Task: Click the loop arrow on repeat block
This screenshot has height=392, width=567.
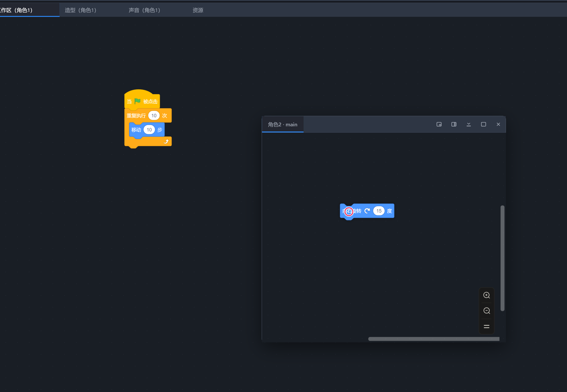Action: pyautogui.click(x=166, y=142)
